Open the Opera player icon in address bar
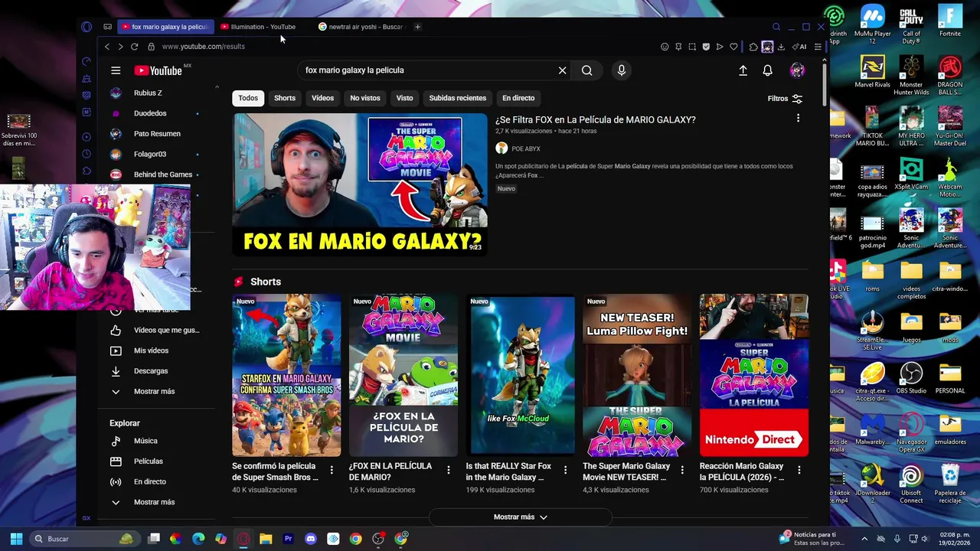The width and height of the screenshot is (980, 551). coord(720,47)
